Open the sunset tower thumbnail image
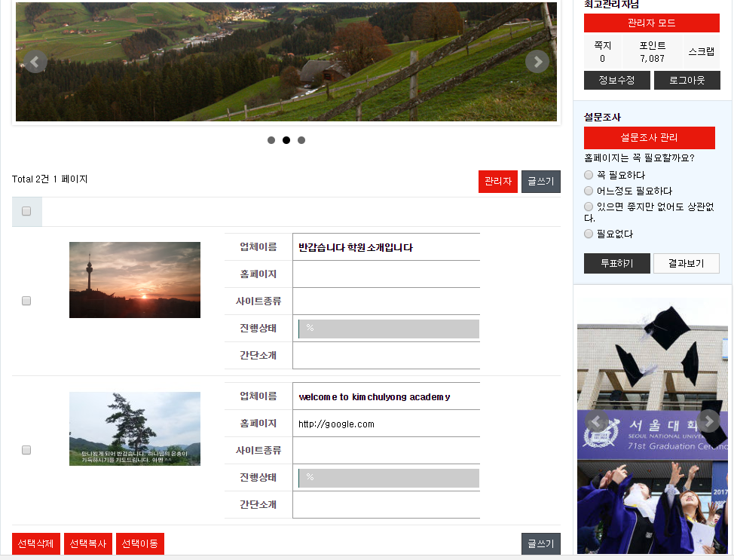 click(135, 280)
